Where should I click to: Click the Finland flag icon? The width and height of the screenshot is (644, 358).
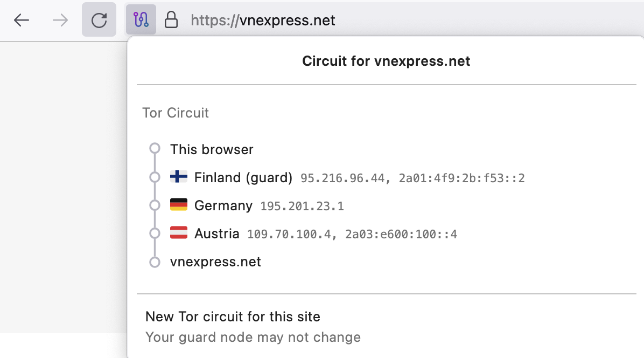tap(179, 176)
